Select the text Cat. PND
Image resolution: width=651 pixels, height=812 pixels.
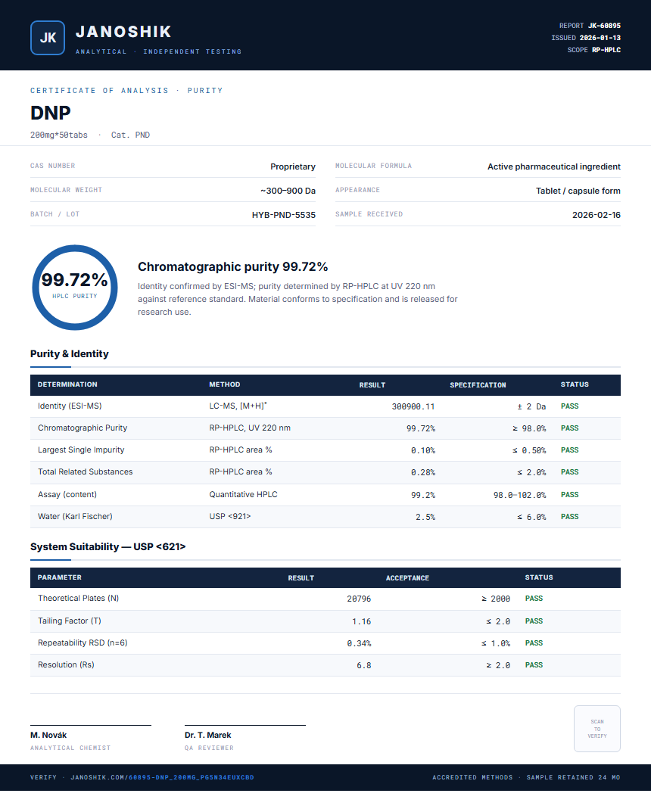click(130, 135)
